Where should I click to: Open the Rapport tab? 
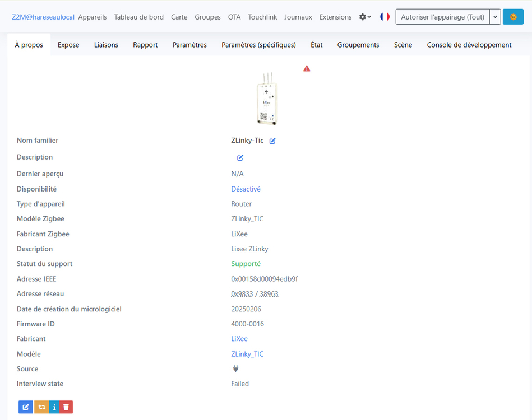click(x=145, y=45)
